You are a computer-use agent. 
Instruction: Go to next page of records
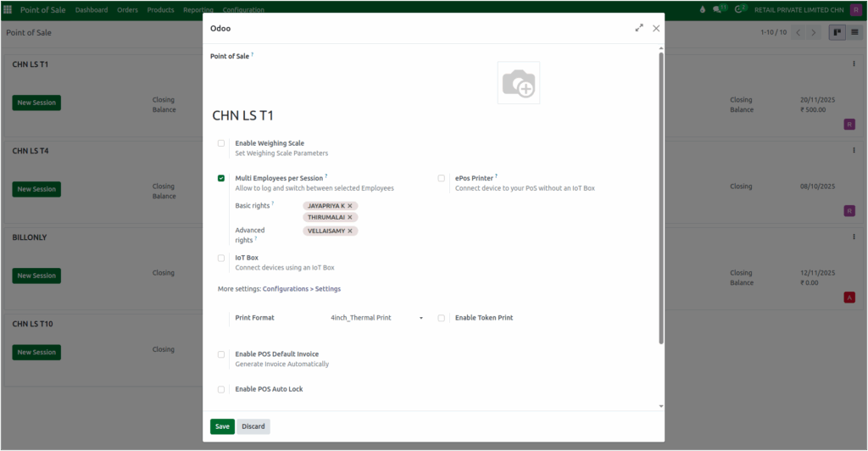(814, 33)
